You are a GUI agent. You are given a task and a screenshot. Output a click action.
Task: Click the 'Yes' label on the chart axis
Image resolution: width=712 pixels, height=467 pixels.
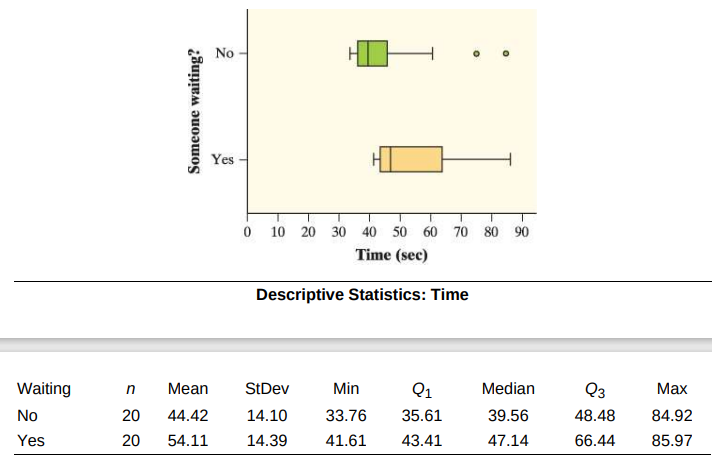coord(222,159)
